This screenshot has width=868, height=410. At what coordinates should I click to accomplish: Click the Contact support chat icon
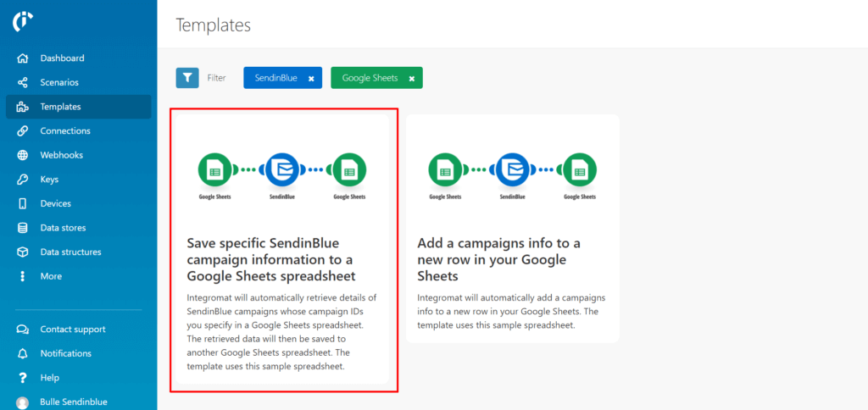23,330
